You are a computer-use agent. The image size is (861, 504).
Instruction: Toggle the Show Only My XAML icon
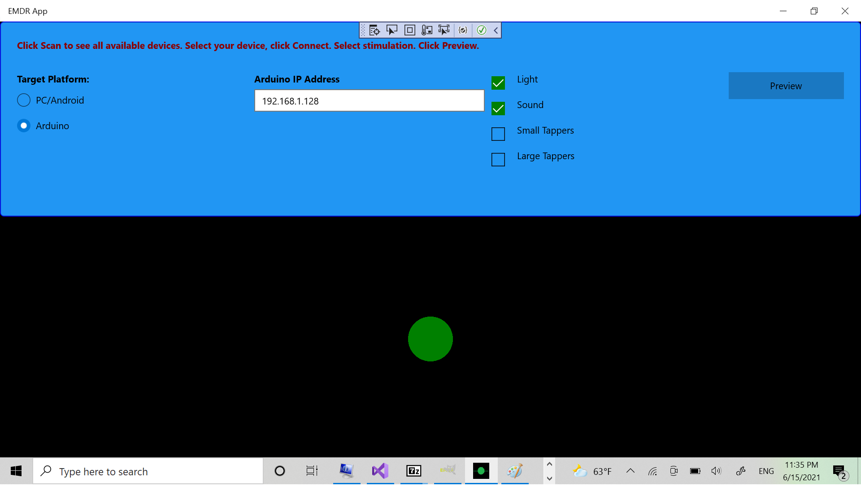pyautogui.click(x=463, y=30)
